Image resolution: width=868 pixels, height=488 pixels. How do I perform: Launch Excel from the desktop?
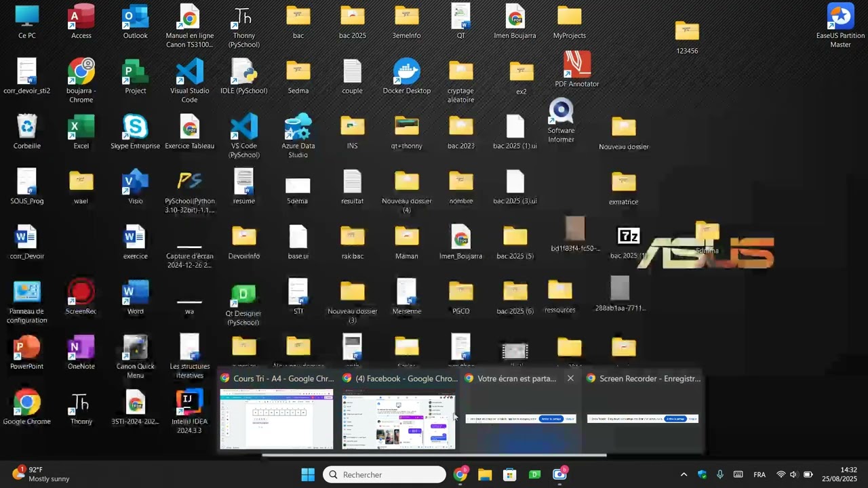[81, 131]
